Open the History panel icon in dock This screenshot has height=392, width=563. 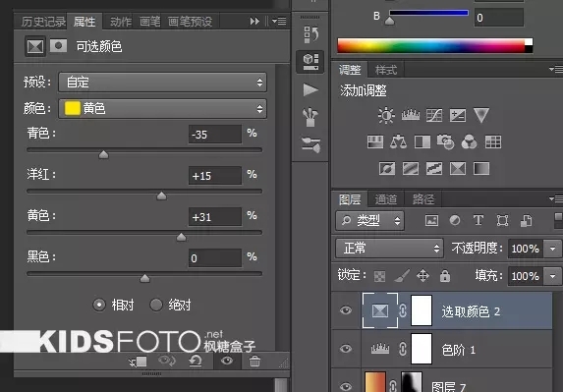[x=310, y=34]
